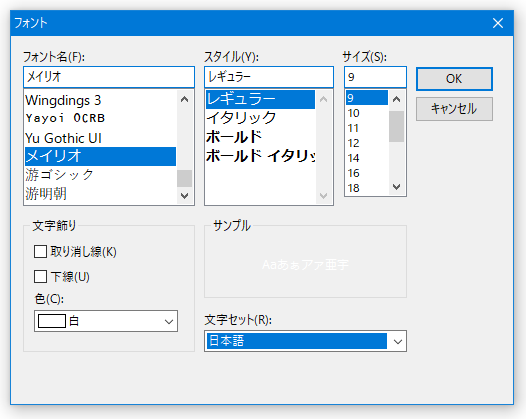This screenshot has height=419, width=526.
Task: Click the キャンセル button
Action: (454, 109)
